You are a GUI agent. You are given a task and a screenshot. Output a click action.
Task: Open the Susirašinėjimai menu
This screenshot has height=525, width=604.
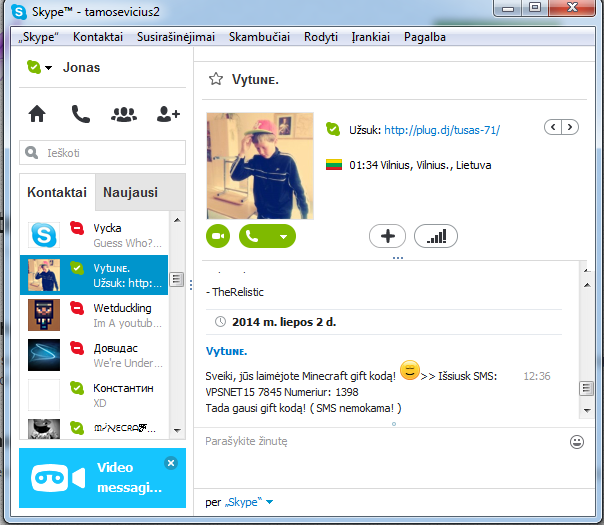[x=176, y=37]
